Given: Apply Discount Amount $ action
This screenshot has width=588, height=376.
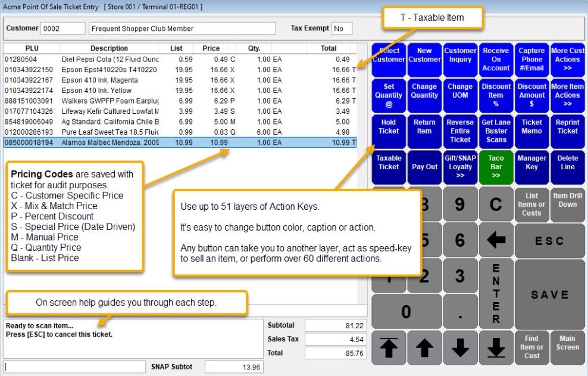Looking at the screenshot, I should [531, 95].
